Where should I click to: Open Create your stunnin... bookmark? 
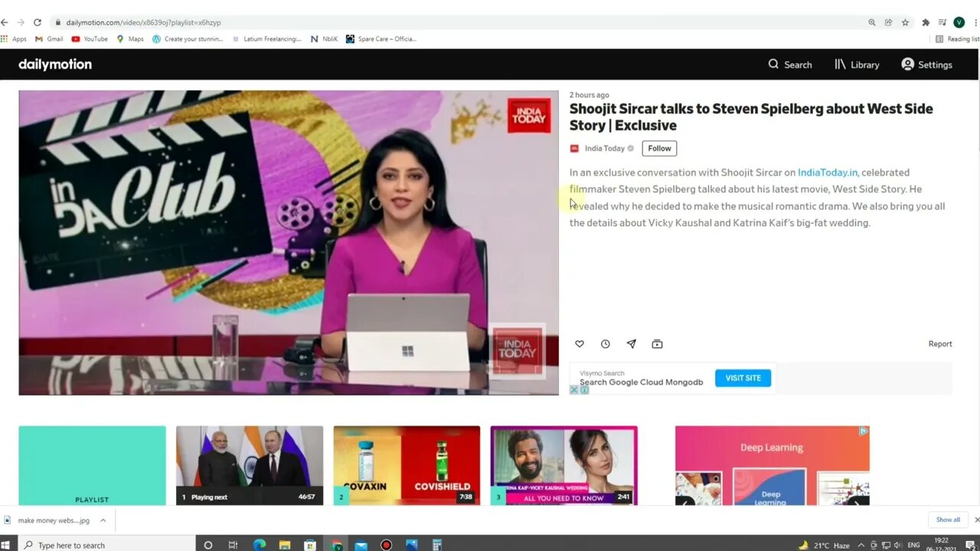[188, 38]
